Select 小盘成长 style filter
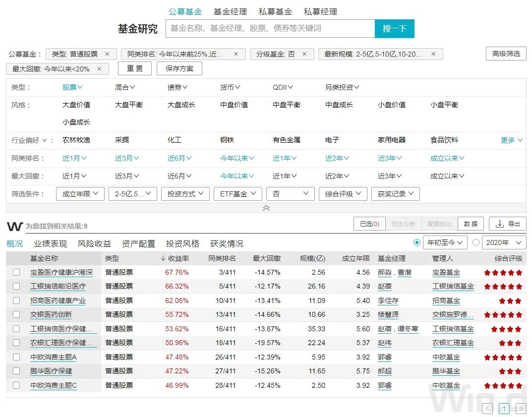Screen dimensions: 532x417 76,122
